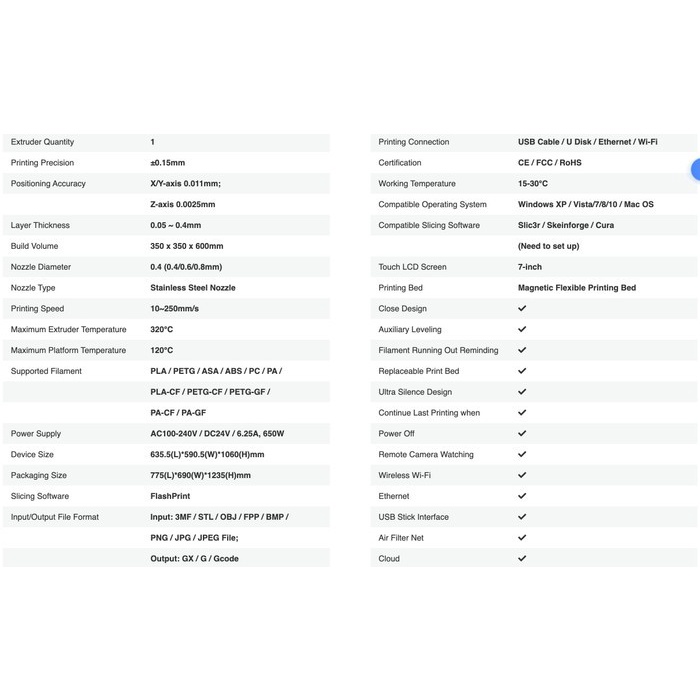The height and width of the screenshot is (700, 700).
Task: Click the Ultra Silence Design checkmark
Action: [x=522, y=392]
